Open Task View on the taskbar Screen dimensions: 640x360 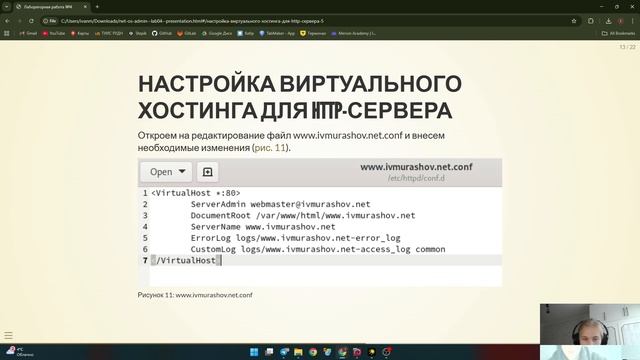pyautogui.click(x=269, y=352)
